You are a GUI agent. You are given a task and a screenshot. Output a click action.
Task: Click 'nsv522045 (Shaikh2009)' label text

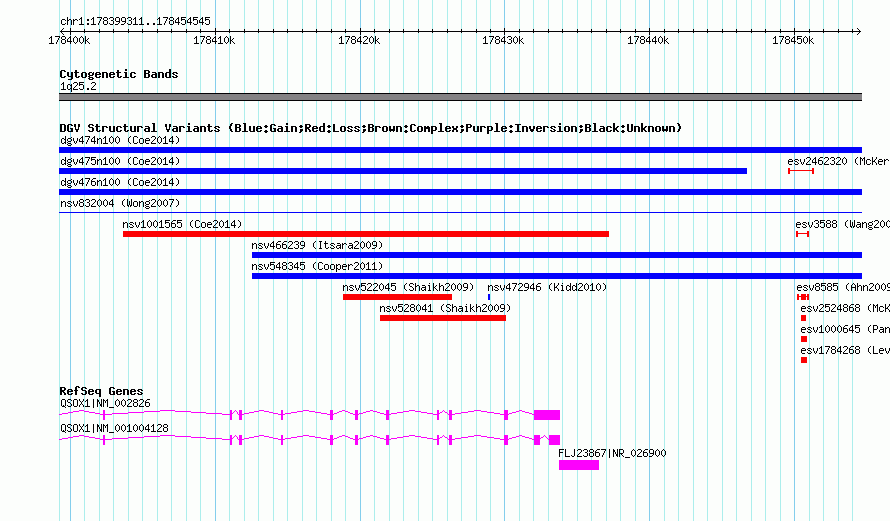tap(408, 287)
